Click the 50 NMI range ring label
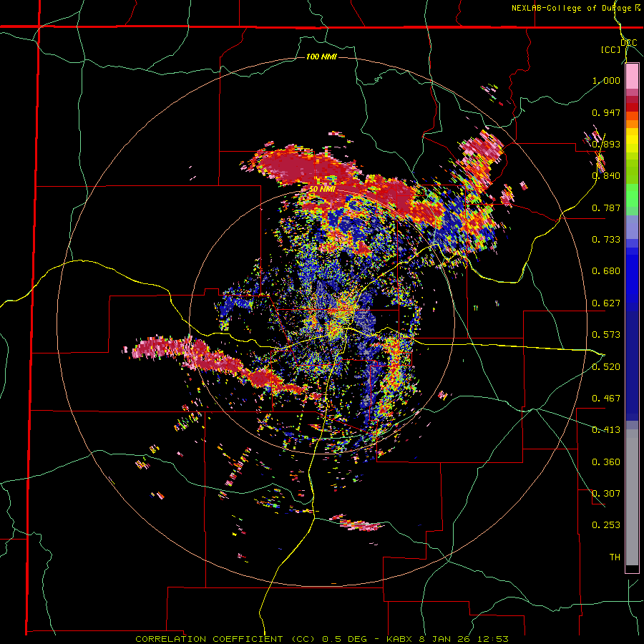The height and width of the screenshot is (644, 644). (x=321, y=189)
